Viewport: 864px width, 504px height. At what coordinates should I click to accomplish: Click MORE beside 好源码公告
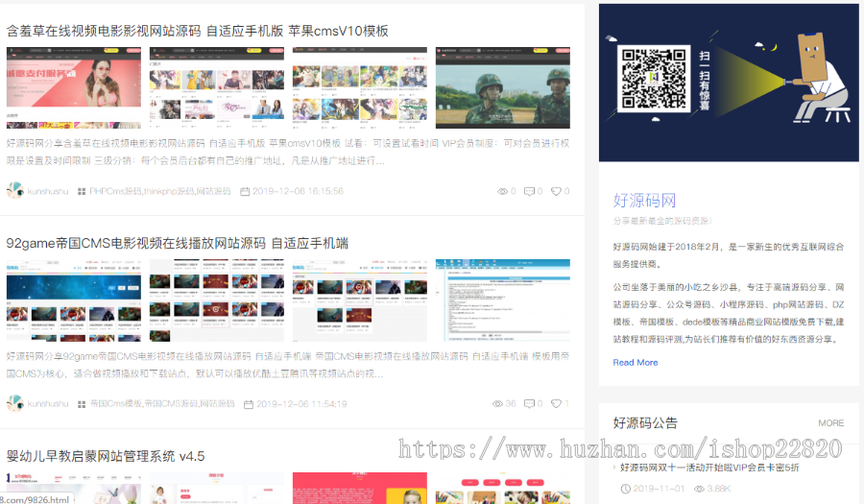click(x=831, y=423)
